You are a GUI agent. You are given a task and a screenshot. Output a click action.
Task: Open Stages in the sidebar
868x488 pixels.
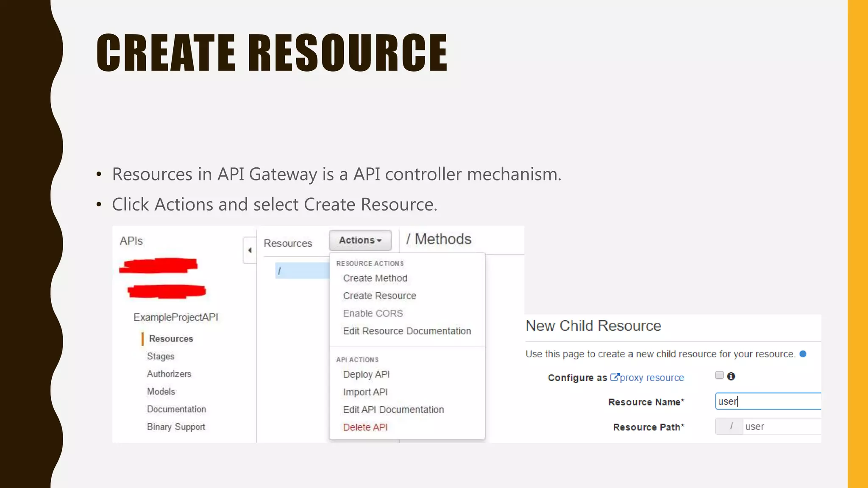click(x=161, y=356)
